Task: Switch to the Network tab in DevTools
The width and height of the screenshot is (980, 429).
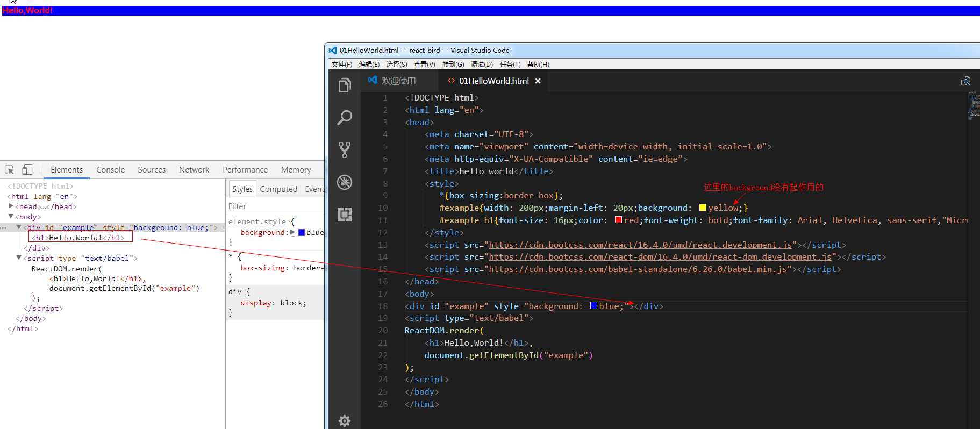Action: (194, 170)
